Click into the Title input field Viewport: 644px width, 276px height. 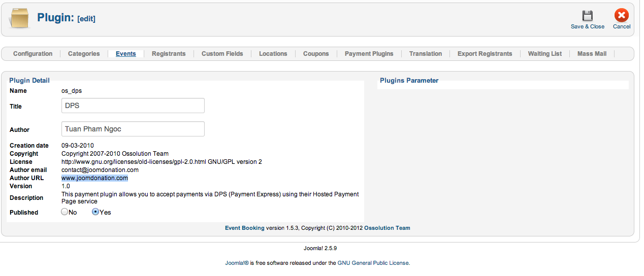pos(133,106)
